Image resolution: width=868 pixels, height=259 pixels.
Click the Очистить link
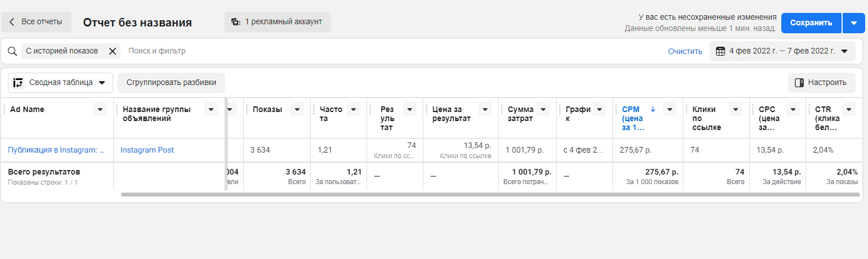[x=685, y=51]
